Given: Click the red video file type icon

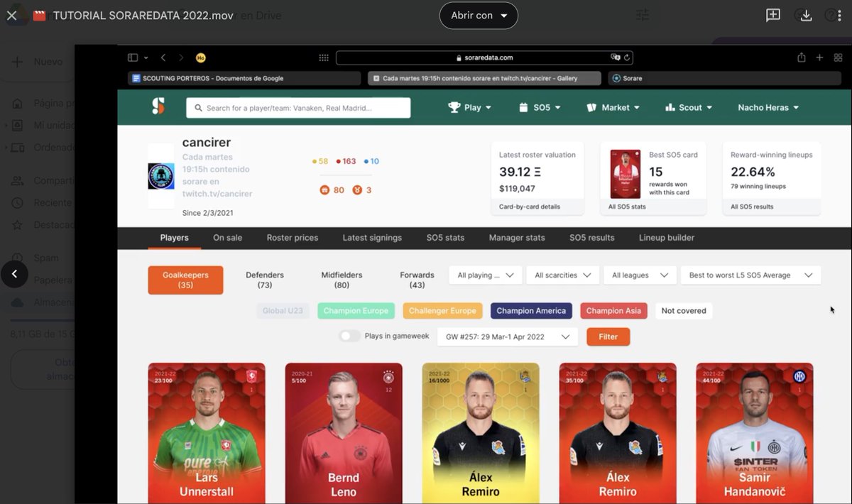Looking at the screenshot, I should coord(40,15).
